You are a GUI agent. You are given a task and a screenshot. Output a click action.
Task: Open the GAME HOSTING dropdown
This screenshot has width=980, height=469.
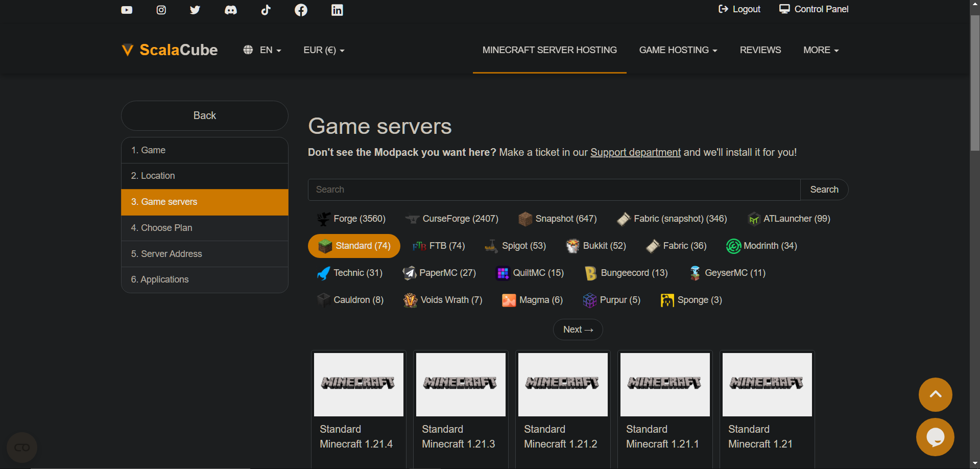(x=678, y=50)
